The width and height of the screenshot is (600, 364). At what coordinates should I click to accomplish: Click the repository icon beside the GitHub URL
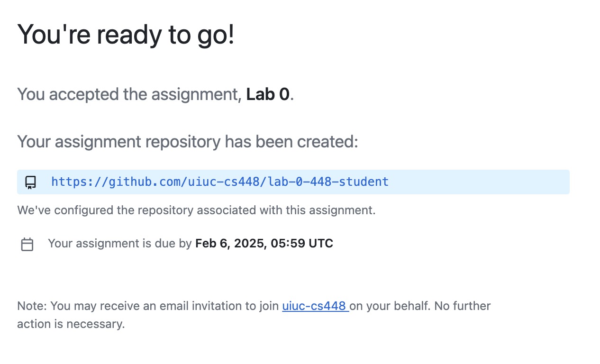pyautogui.click(x=31, y=182)
